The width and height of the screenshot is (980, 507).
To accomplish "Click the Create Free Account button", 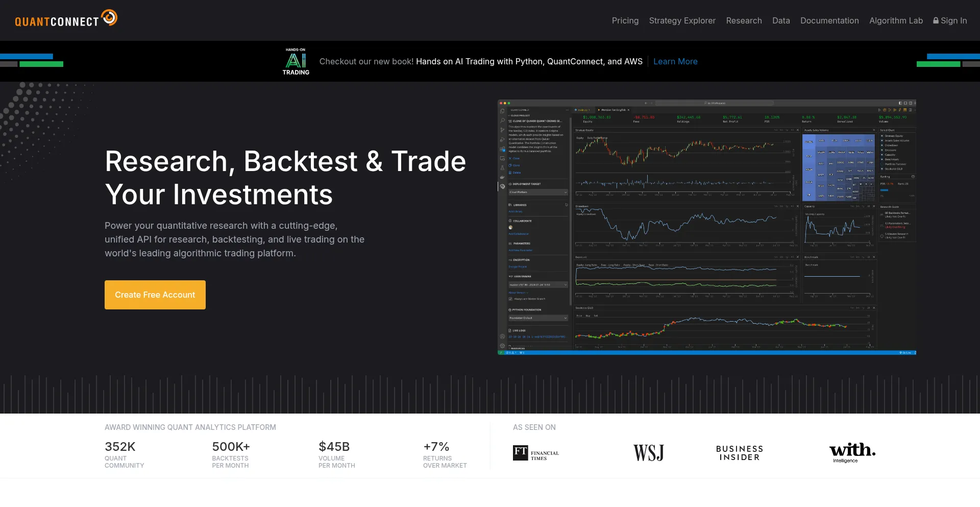I will coord(155,295).
